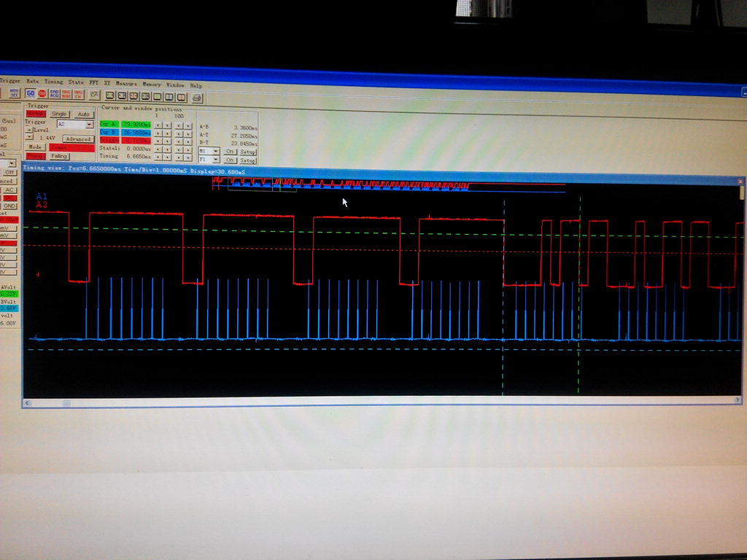Open the Measure menu

(x=126, y=83)
